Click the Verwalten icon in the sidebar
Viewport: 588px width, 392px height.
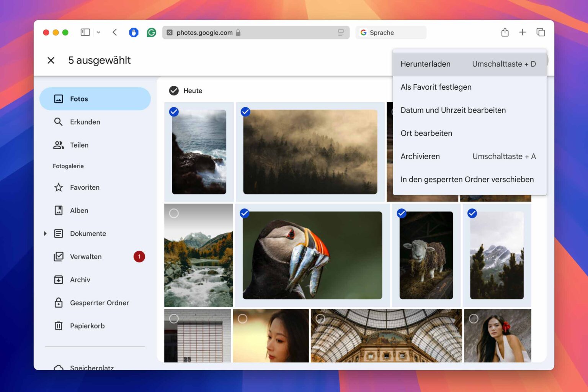point(58,257)
